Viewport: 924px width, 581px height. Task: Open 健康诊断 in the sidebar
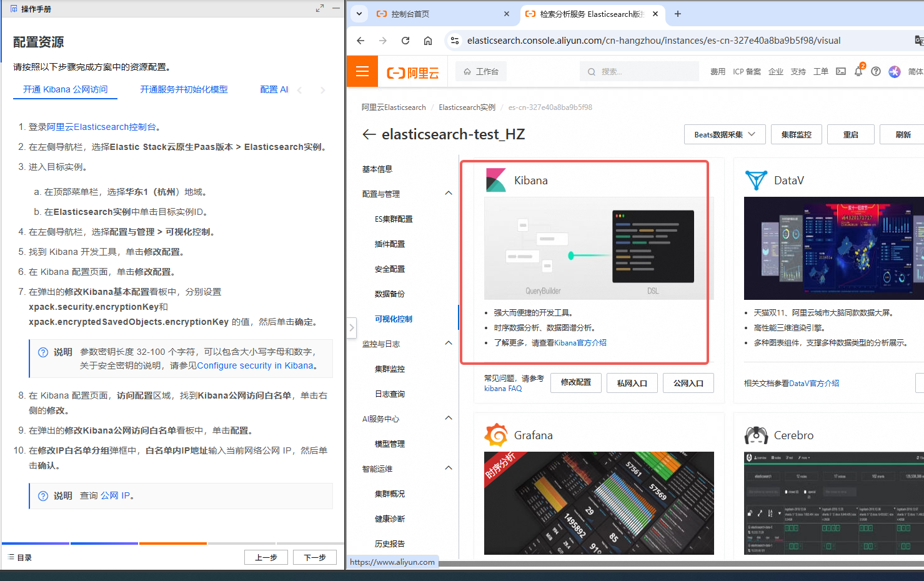coord(390,519)
